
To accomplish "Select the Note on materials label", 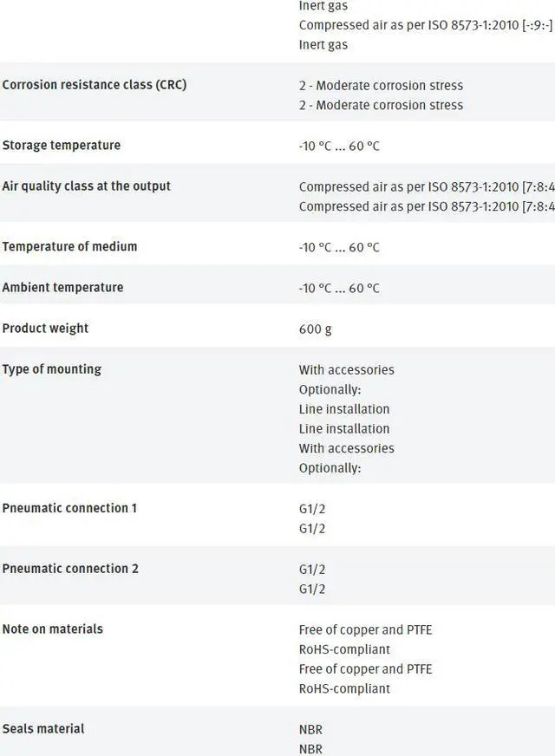I will click(52, 629).
